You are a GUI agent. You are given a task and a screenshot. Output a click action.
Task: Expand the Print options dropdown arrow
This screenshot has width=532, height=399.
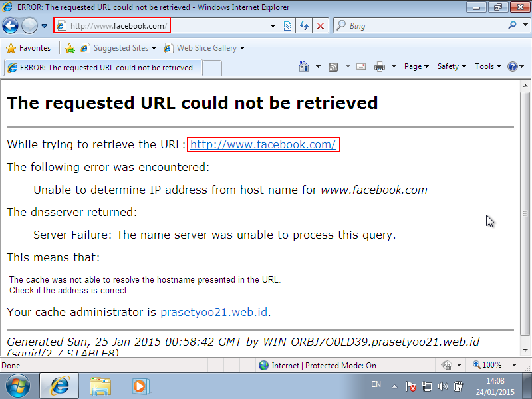click(x=394, y=66)
